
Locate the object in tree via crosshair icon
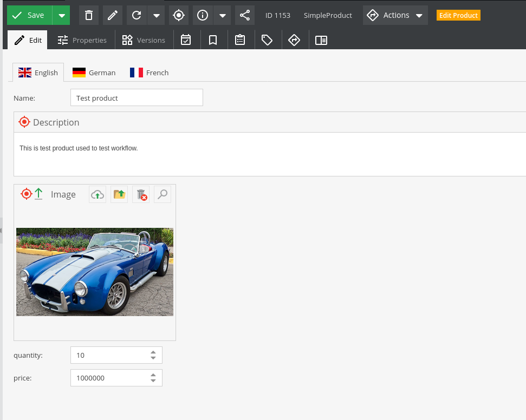click(x=179, y=15)
